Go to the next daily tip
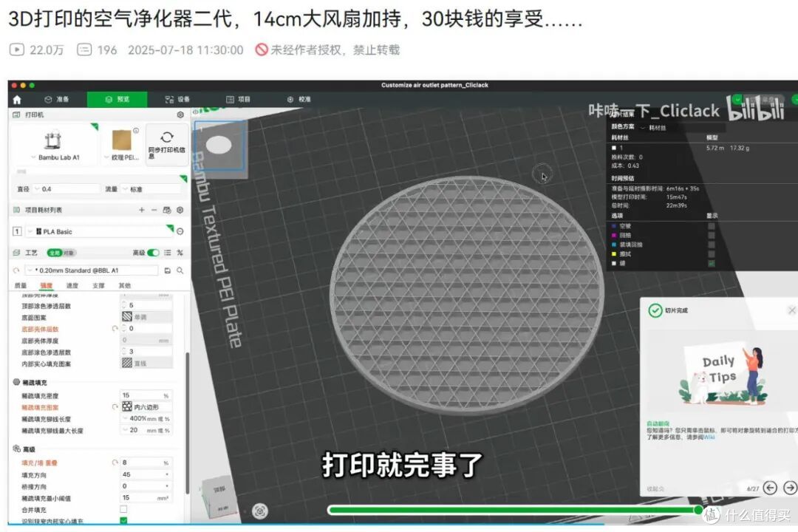Image resolution: width=798 pixels, height=532 pixels. tap(790, 488)
